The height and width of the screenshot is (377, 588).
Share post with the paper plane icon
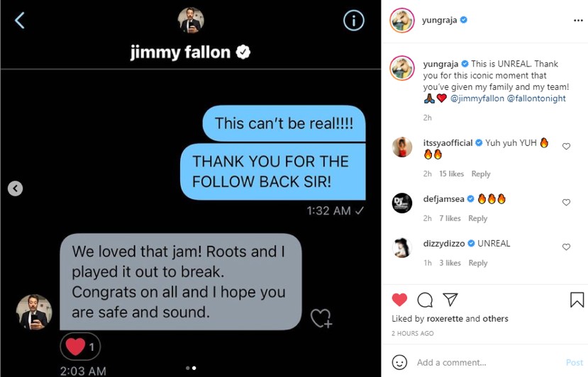[450, 299]
